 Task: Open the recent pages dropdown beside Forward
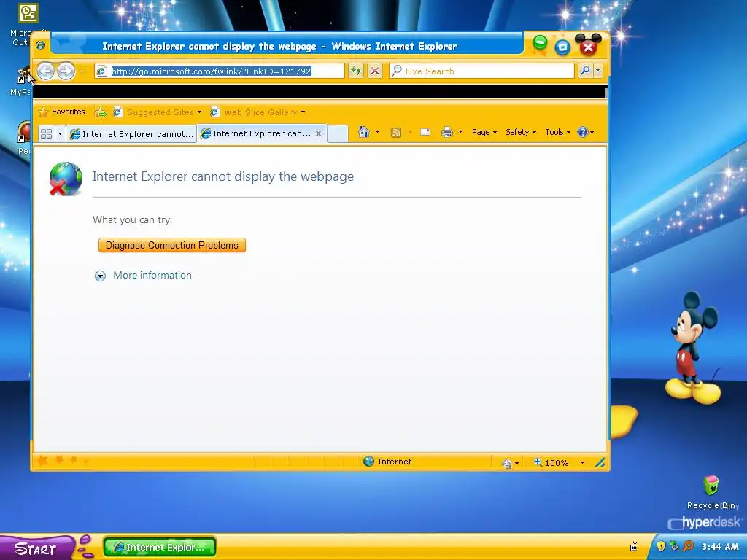point(82,71)
